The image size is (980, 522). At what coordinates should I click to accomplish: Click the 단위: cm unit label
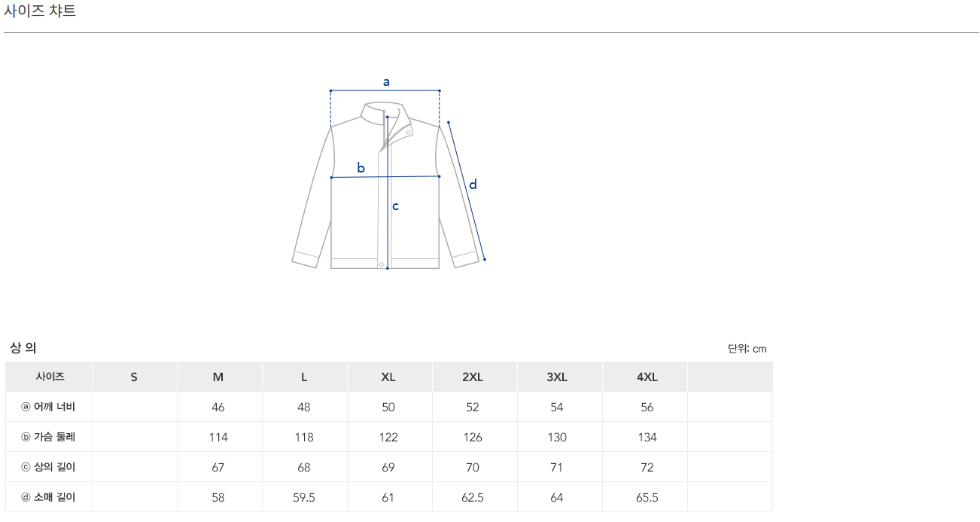coord(747,349)
